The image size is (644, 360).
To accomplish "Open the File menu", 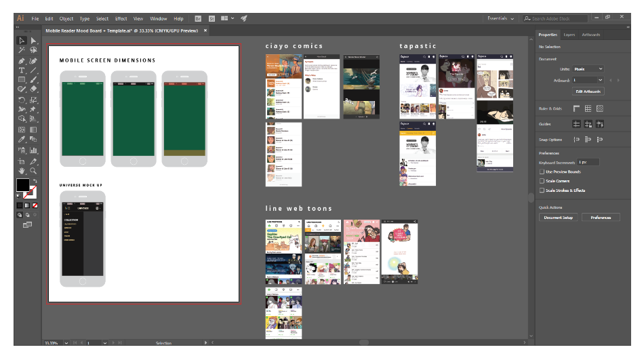I will 35,18.
